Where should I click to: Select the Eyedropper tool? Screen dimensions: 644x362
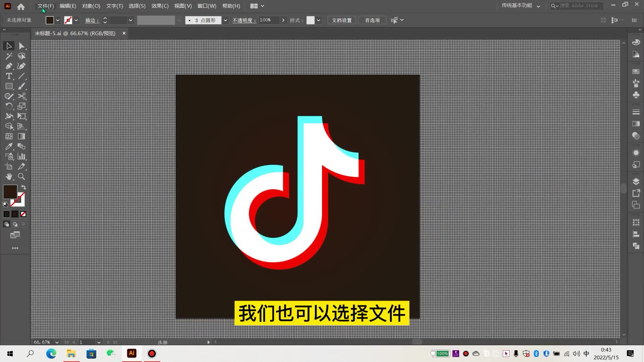coord(9,146)
